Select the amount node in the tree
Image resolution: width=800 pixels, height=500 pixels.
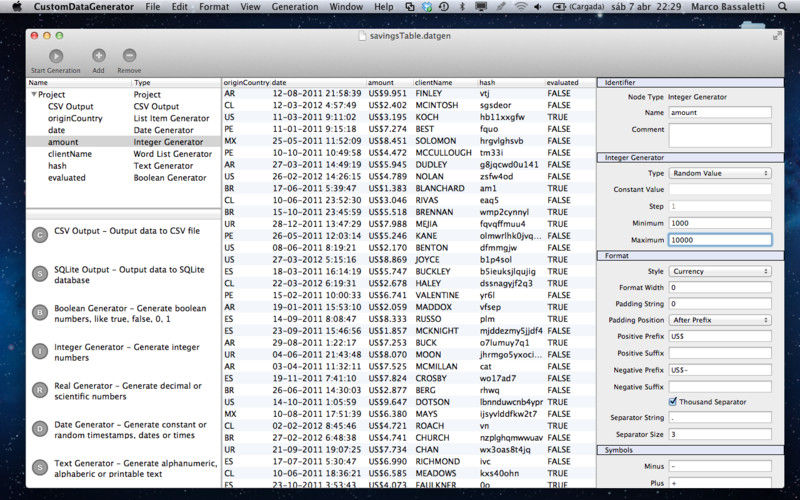pyautogui.click(x=123, y=142)
